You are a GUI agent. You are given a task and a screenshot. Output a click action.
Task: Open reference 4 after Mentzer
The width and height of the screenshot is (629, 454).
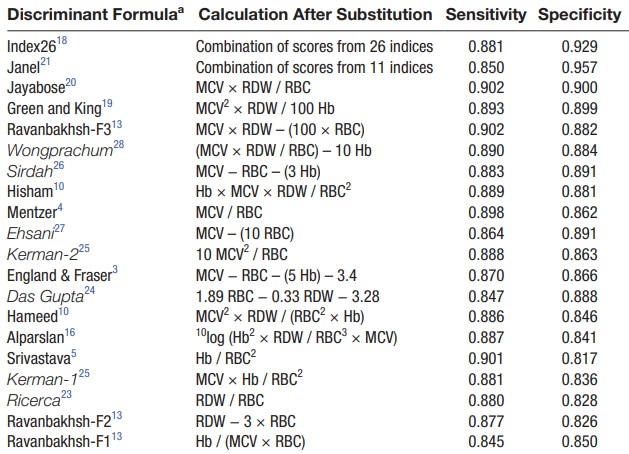pyautogui.click(x=60, y=207)
